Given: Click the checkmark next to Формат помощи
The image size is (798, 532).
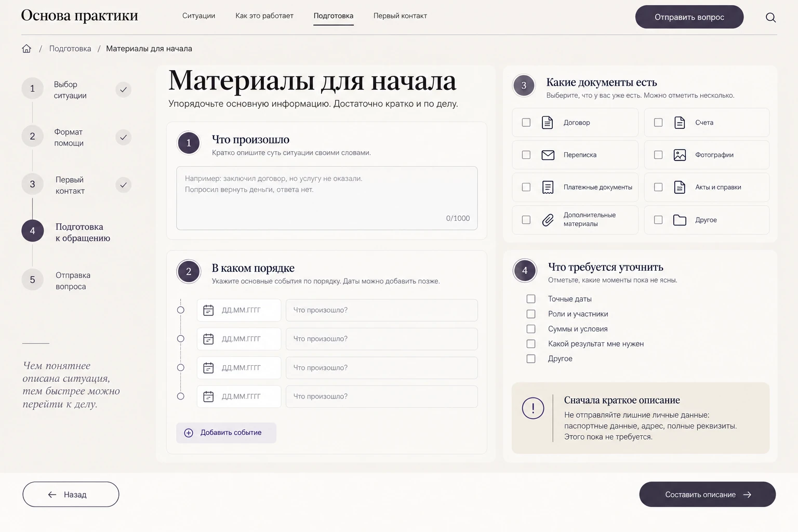Looking at the screenshot, I should click(123, 137).
